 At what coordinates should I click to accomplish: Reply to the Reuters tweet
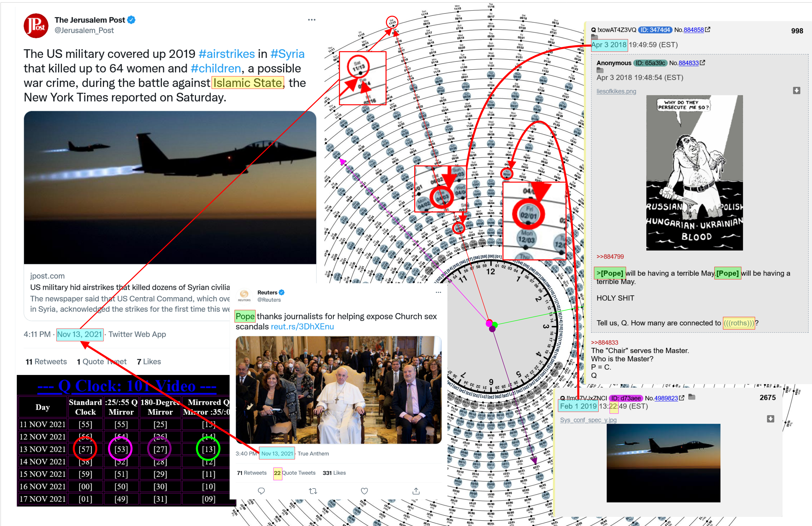point(261,491)
